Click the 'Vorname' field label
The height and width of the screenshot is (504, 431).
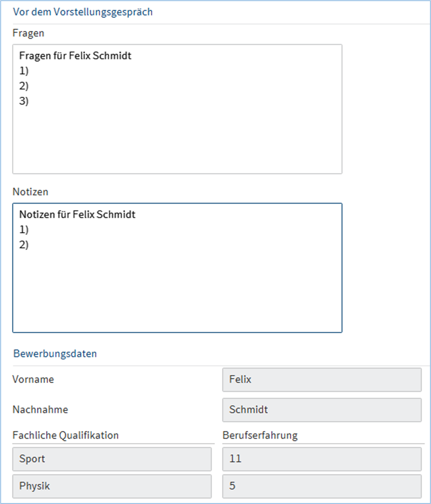pos(33,380)
